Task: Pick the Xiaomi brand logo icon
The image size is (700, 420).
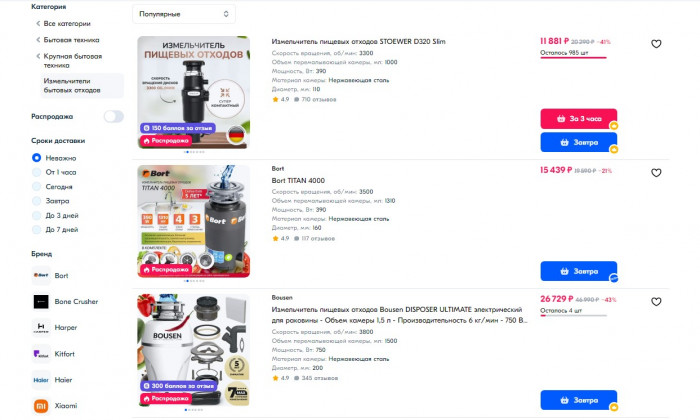Action: [41, 406]
